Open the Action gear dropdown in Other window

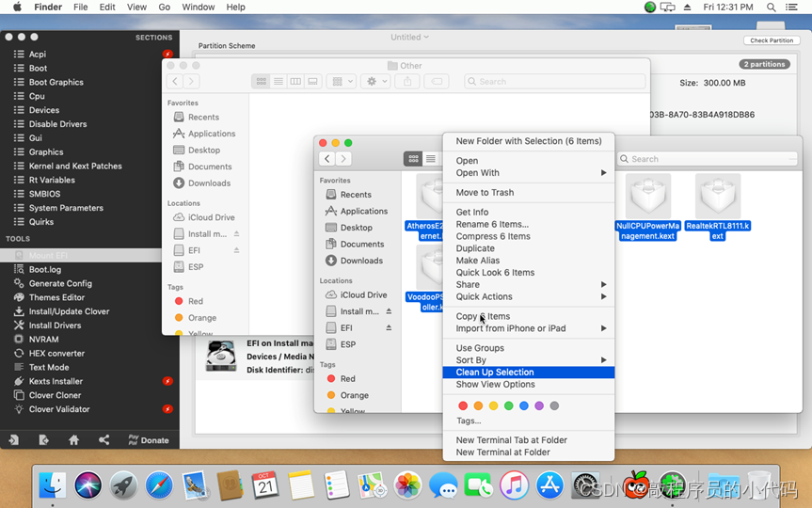tap(376, 81)
